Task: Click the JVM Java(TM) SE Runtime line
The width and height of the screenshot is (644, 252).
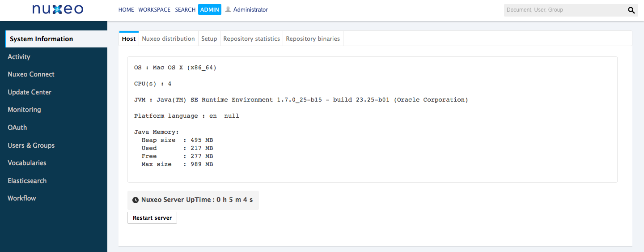Action: click(301, 100)
